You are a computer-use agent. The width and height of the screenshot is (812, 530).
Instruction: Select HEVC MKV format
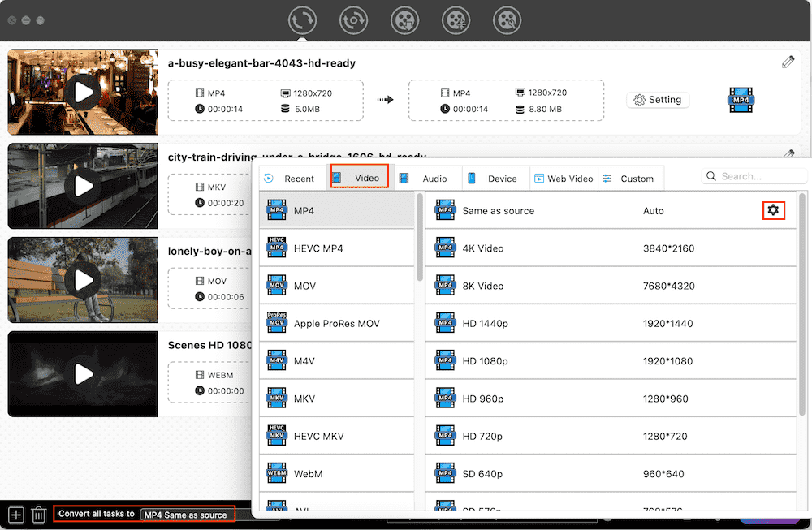[x=337, y=437]
